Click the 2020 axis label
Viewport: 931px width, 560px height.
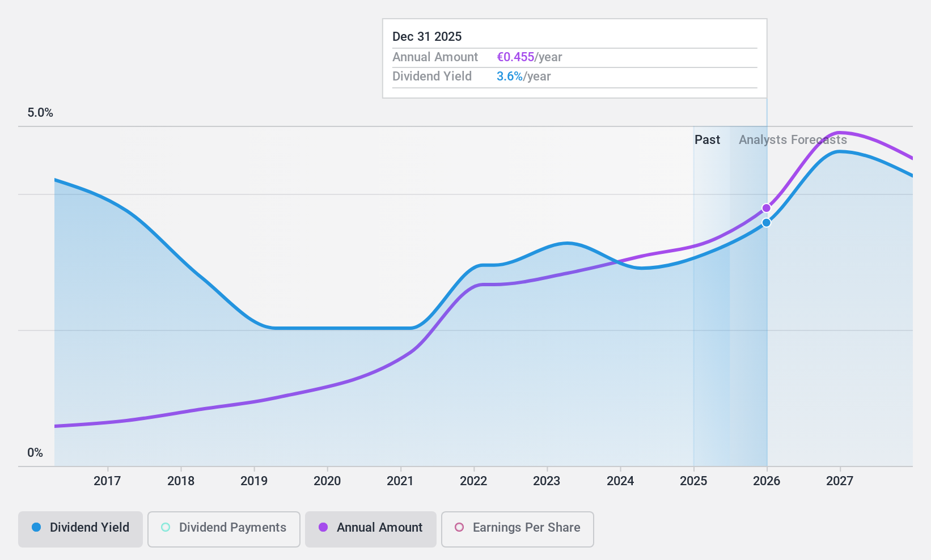[327, 481]
